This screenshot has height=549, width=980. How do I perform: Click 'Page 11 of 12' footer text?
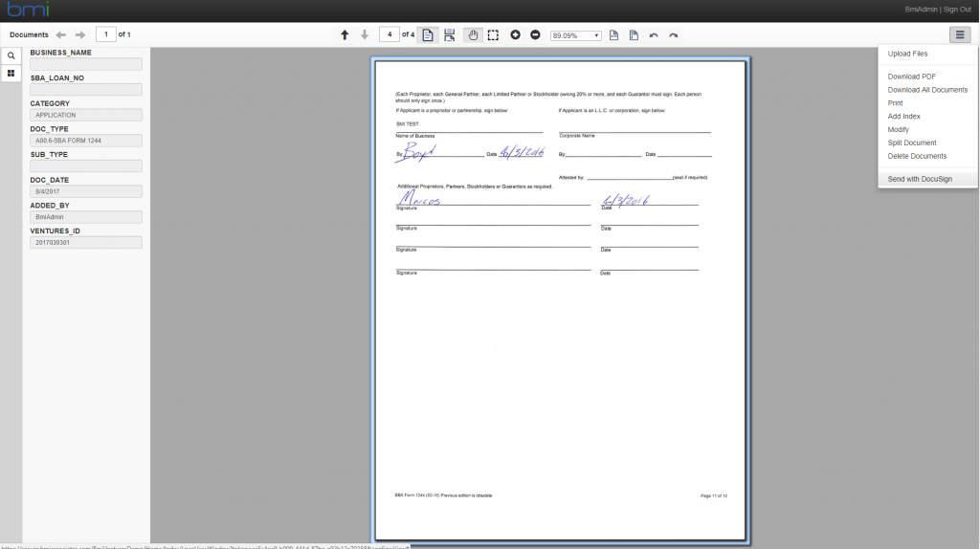(714, 495)
